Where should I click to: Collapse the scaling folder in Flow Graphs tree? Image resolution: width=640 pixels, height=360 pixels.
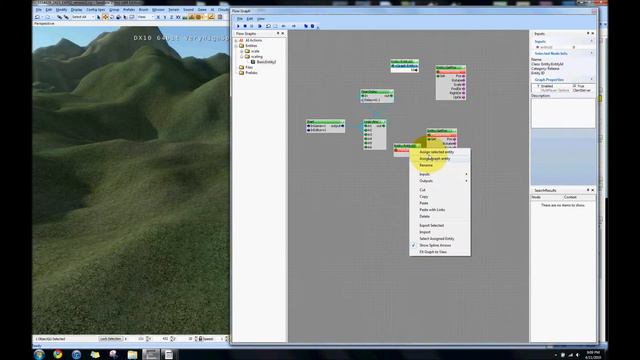coord(242,57)
